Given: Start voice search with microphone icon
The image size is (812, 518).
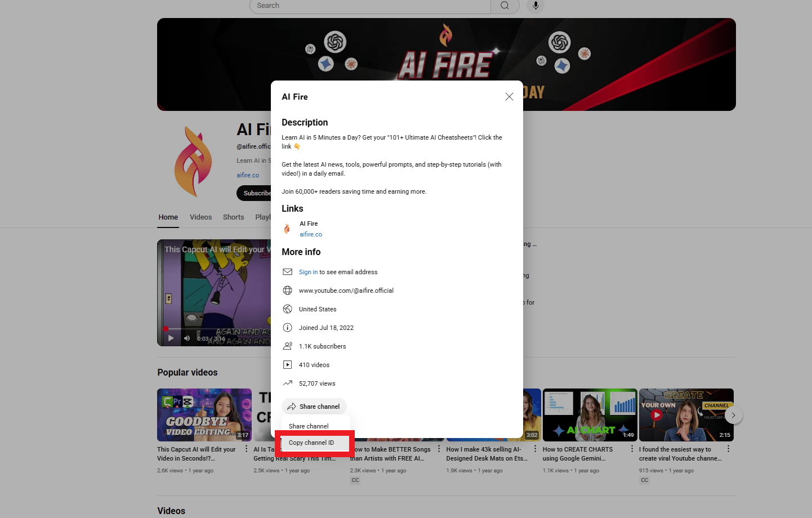Looking at the screenshot, I should [x=536, y=6].
